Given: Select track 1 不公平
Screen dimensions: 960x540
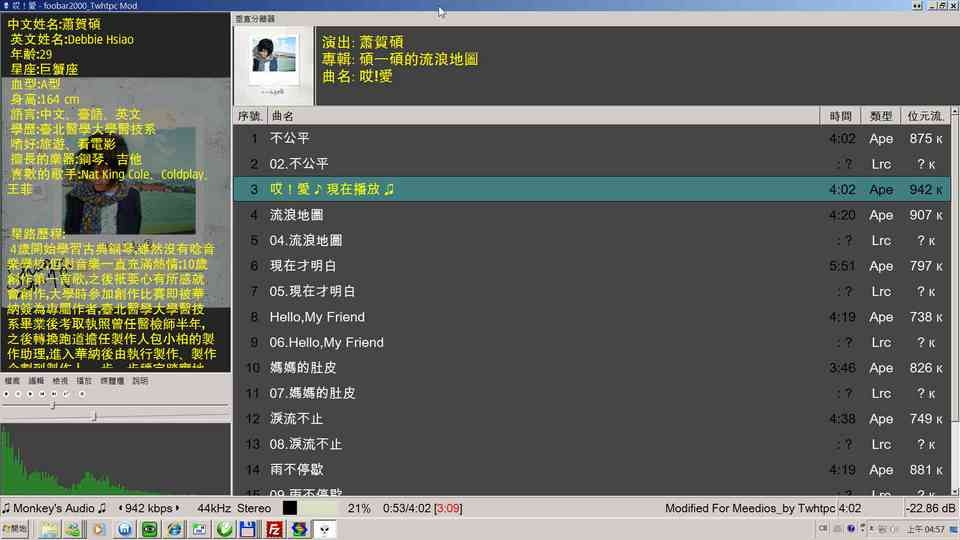Looking at the screenshot, I should point(591,138).
